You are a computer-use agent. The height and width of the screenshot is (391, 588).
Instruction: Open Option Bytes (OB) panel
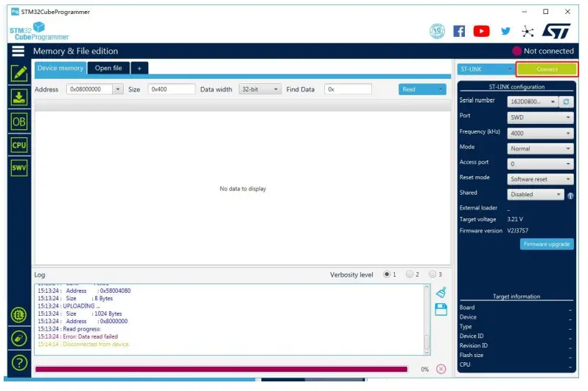click(19, 122)
